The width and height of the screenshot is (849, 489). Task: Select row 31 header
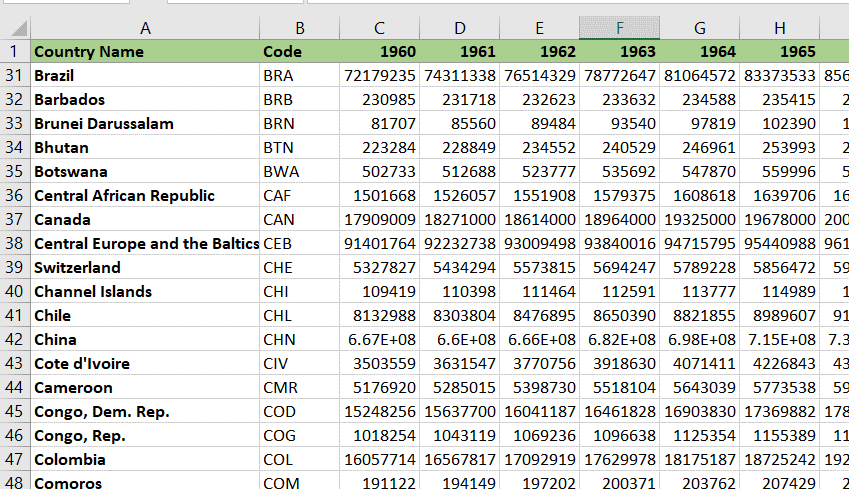[x=15, y=75]
